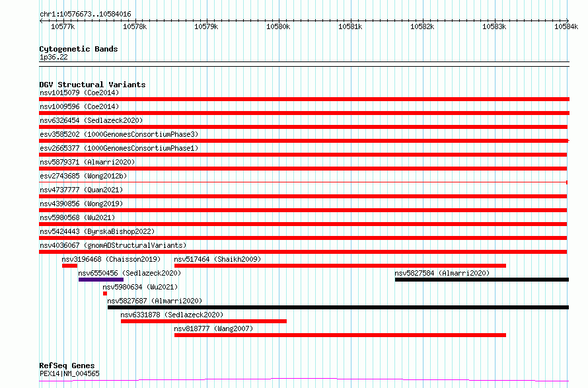
Task: Click the 10584k ruler mark
Action: [566, 26]
